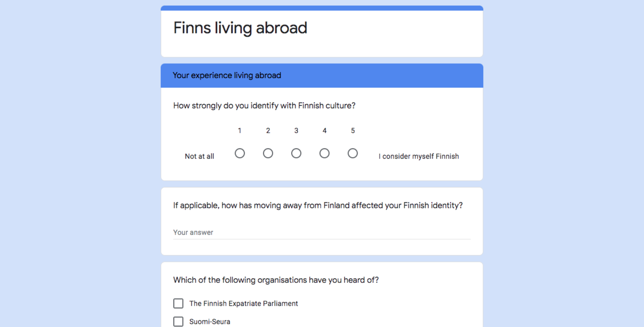Focus the "Your answer" text field

coord(322,232)
